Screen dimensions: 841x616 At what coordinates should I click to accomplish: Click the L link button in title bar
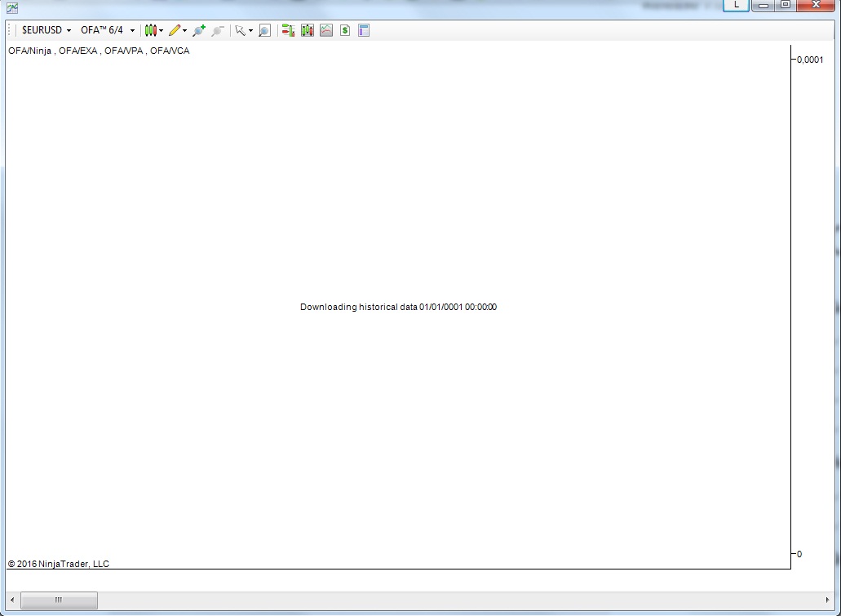(x=737, y=5)
